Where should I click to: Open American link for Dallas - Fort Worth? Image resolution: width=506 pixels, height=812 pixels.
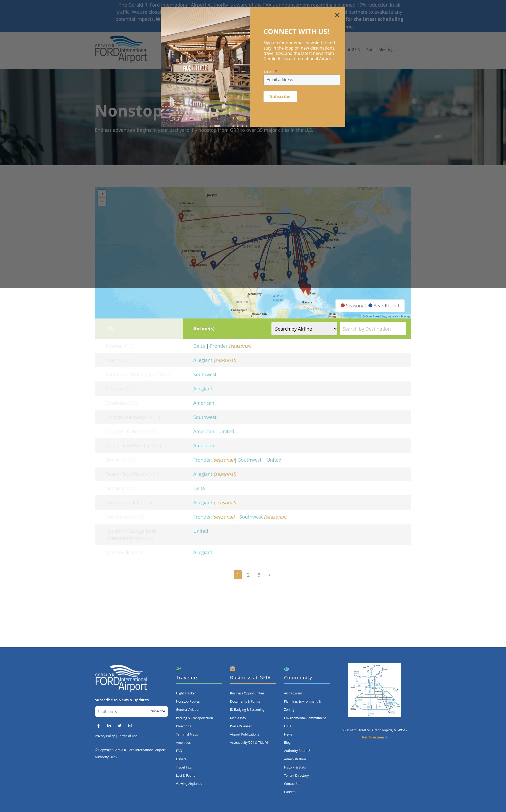pyautogui.click(x=203, y=446)
